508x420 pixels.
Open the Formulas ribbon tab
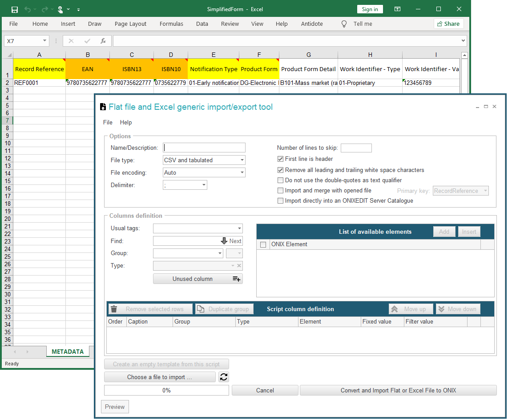click(x=171, y=24)
